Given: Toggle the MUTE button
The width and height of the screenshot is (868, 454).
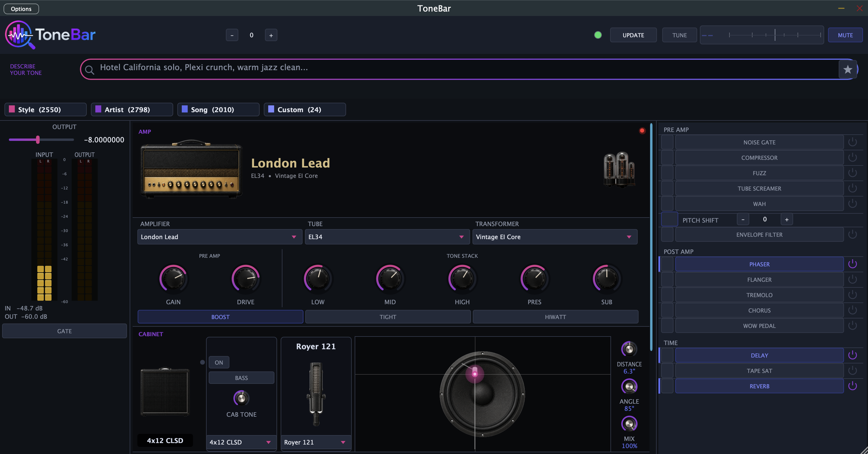Looking at the screenshot, I should pos(845,35).
